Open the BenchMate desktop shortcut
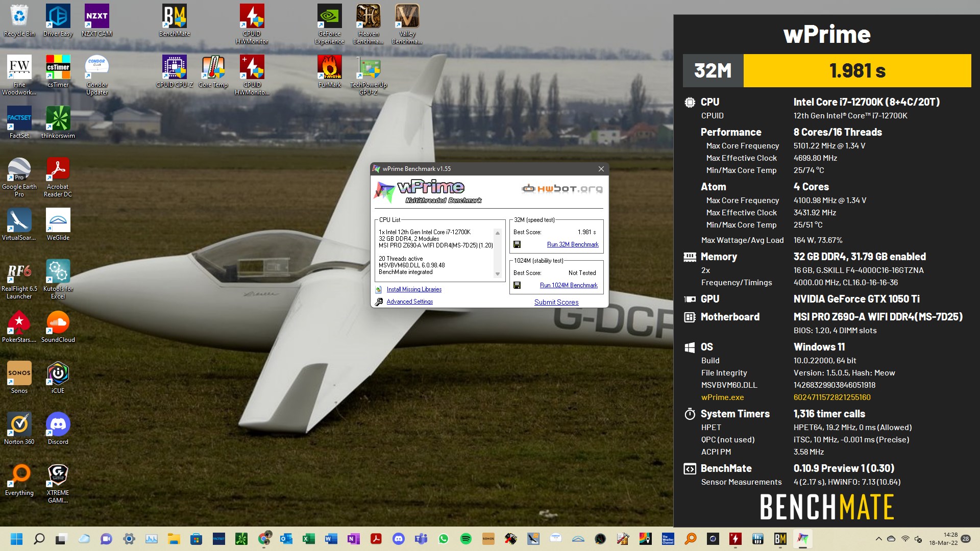The height and width of the screenshot is (551, 980). 175,20
